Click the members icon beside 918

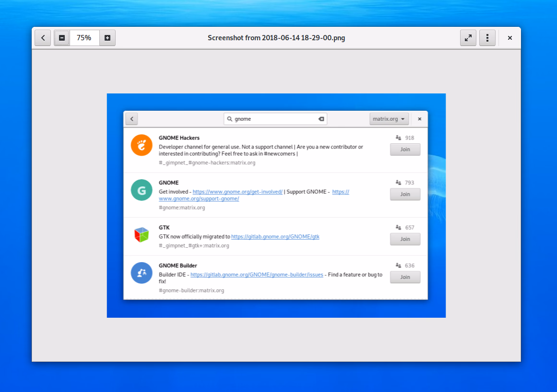pos(399,138)
